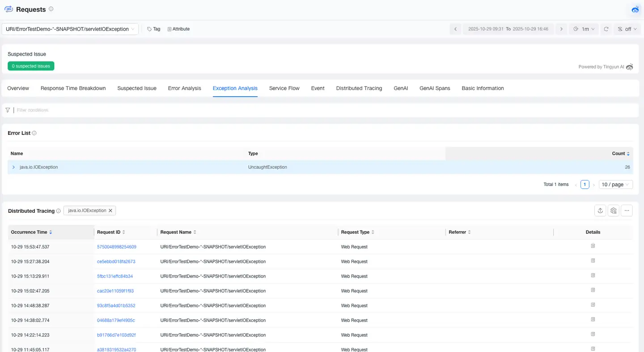The image size is (644, 352).
Task: Open details icon for request 5750048998254609
Action: point(593,246)
